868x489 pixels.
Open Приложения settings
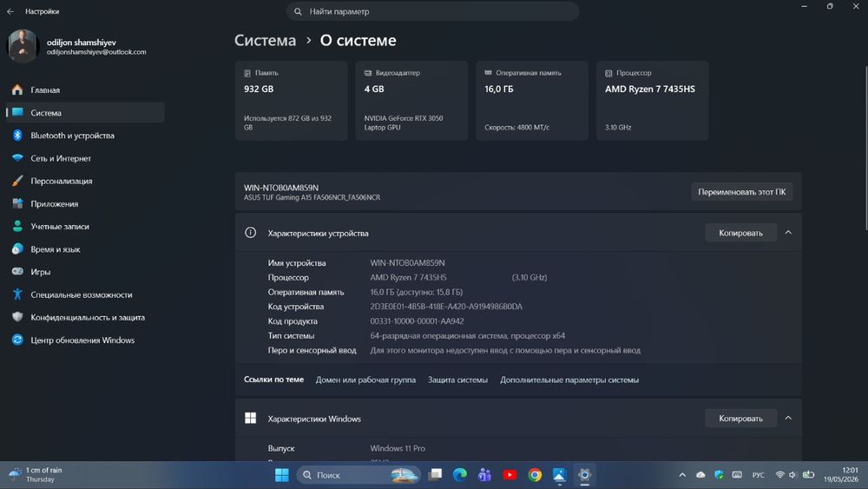pos(85,203)
